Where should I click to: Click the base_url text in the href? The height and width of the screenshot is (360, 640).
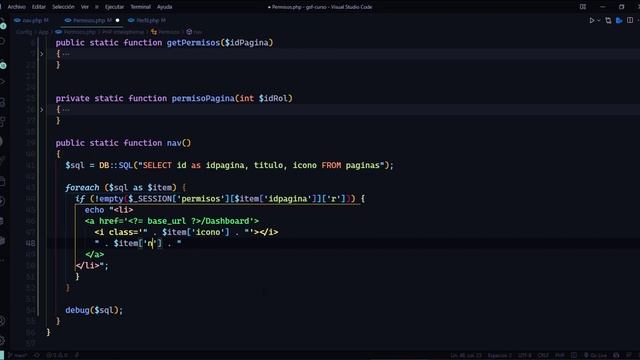click(x=167, y=221)
